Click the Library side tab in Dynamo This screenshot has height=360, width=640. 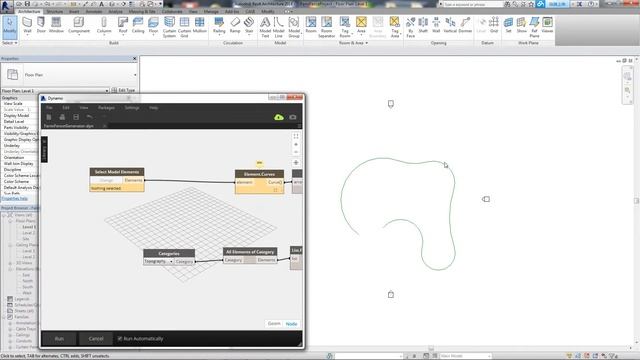(x=44, y=149)
